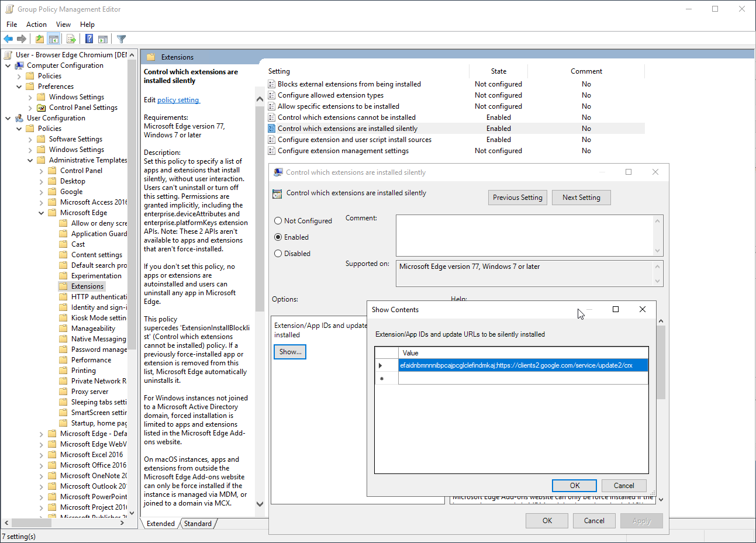Click the Show/Hide Action Pane icon

[103, 39]
